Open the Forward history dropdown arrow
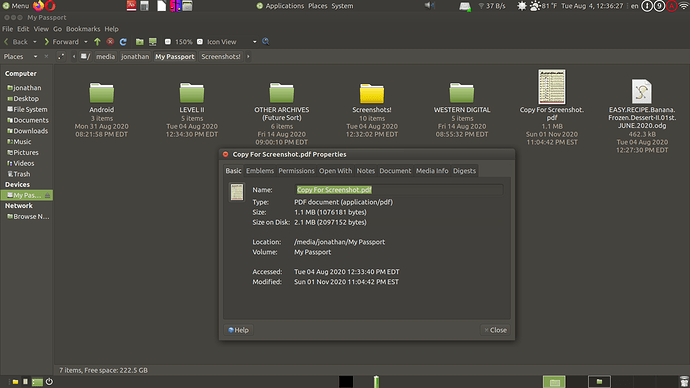 coord(85,42)
